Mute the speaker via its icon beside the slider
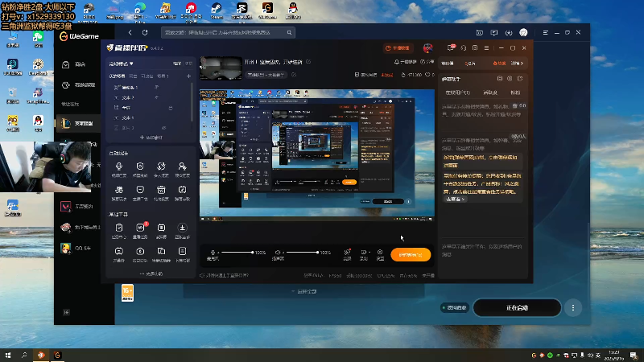The height and width of the screenshot is (362, 644). point(278,253)
